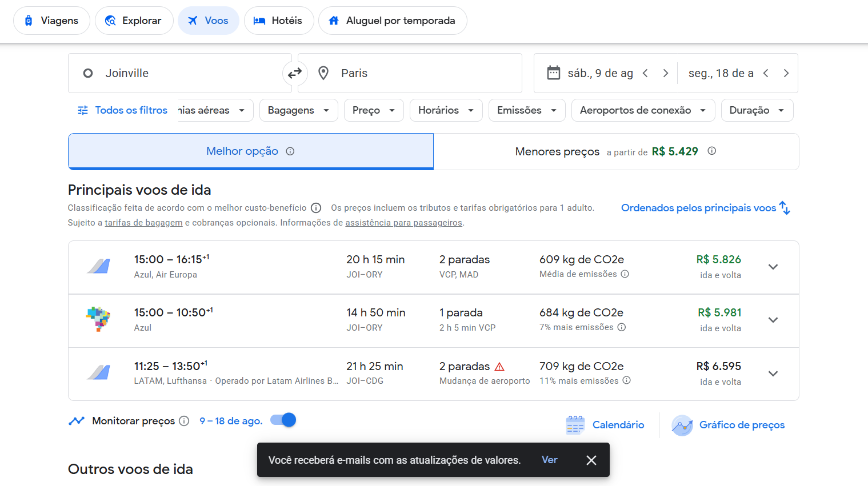Viewport: 868px width, 486px height.
Task: Go to previous departure date
Action: coord(645,73)
